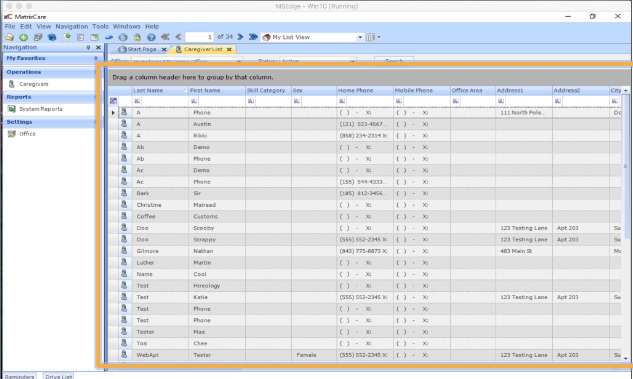Open the Reminders bottom tab

[x=19, y=376]
